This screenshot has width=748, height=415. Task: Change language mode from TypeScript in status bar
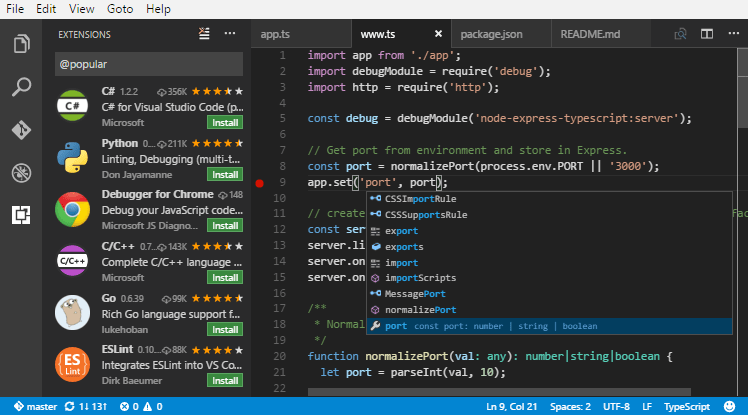point(687,407)
